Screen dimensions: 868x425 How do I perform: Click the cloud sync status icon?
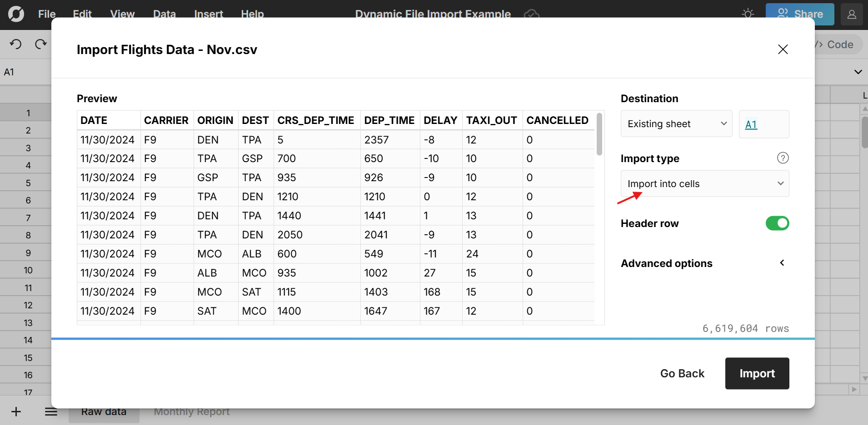point(531,14)
